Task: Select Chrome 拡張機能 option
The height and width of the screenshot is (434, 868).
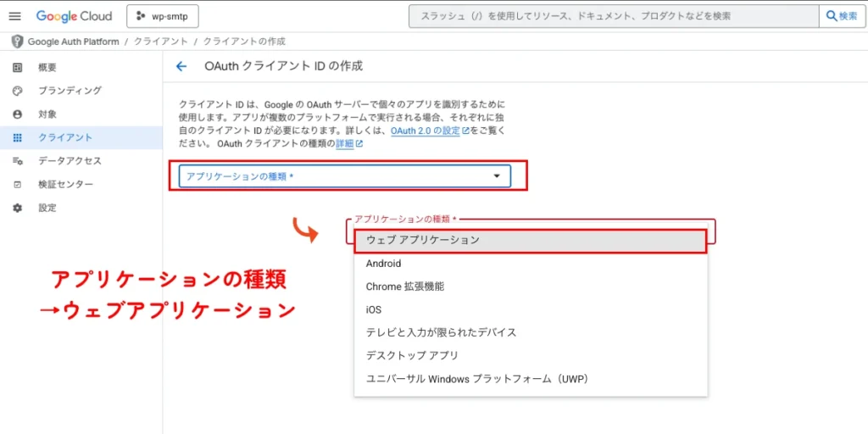Action: [404, 287]
